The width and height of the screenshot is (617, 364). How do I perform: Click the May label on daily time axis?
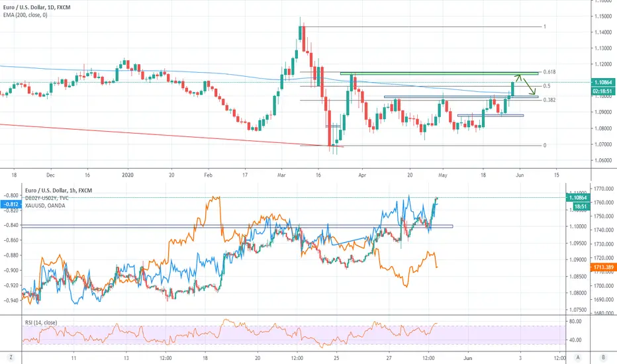pyautogui.click(x=443, y=175)
